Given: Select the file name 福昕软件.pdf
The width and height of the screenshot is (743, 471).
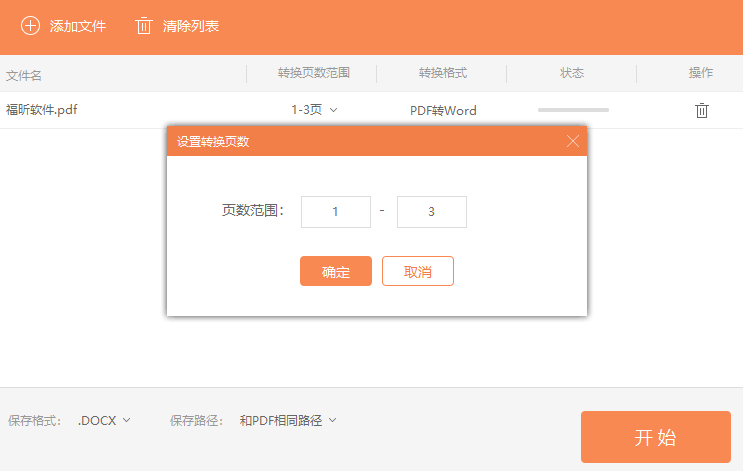Looking at the screenshot, I should [x=42, y=110].
